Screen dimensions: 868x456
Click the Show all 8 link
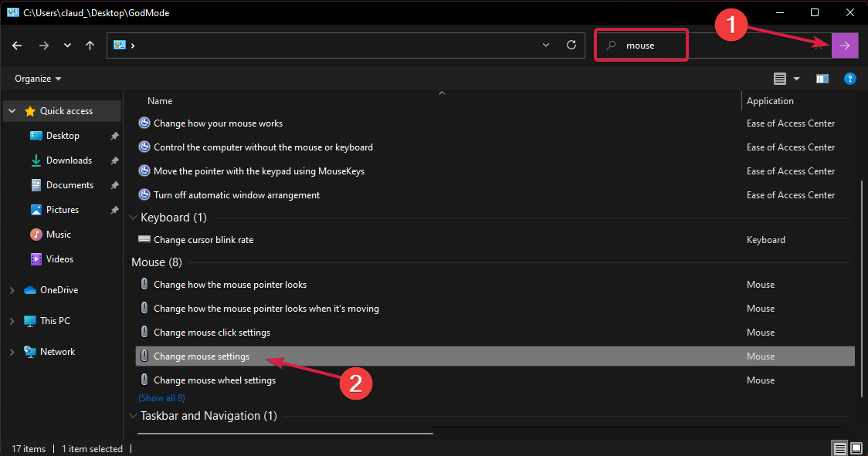click(x=161, y=398)
